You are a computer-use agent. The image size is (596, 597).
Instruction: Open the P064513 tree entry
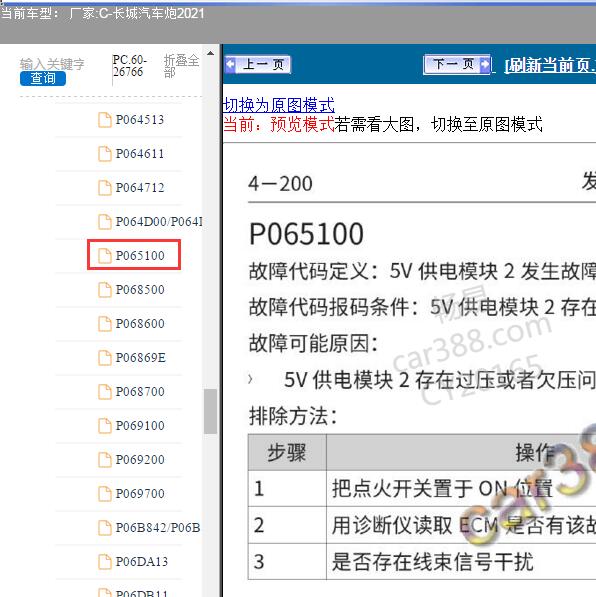click(x=140, y=120)
